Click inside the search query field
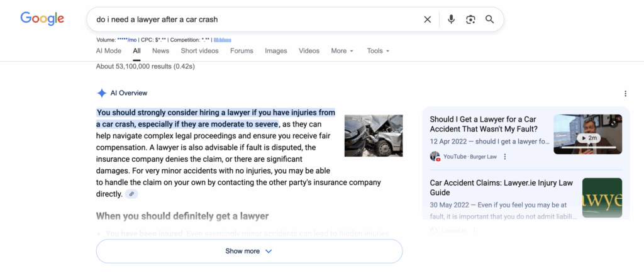Viewport: 644px width, 273px height. pyautogui.click(x=252, y=19)
